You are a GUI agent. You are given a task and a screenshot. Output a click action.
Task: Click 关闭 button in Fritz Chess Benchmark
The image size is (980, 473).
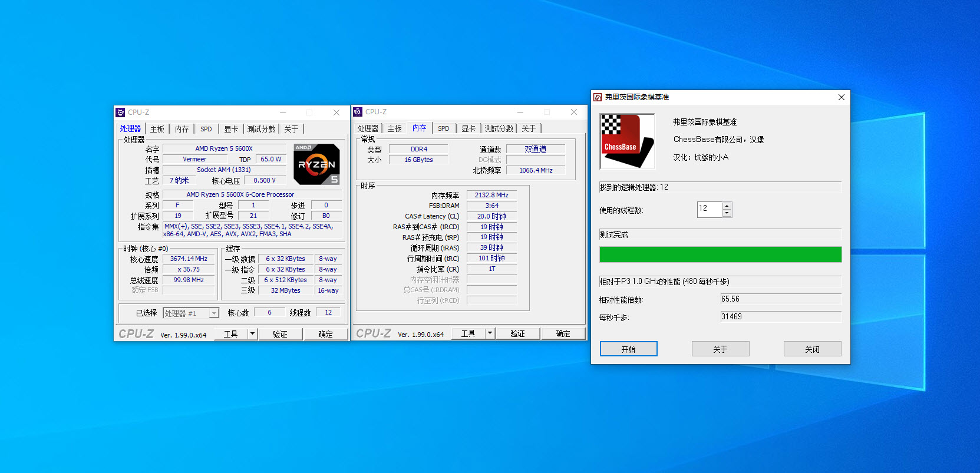point(813,349)
